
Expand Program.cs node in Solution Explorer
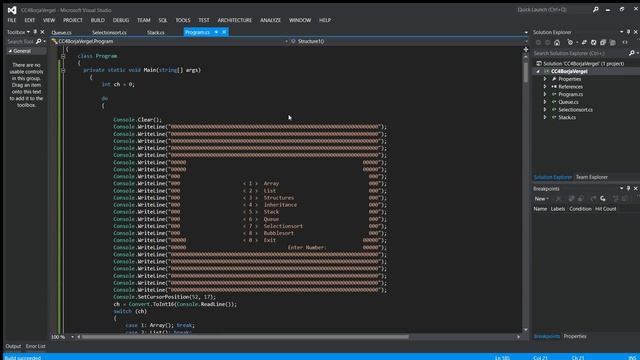545,94
